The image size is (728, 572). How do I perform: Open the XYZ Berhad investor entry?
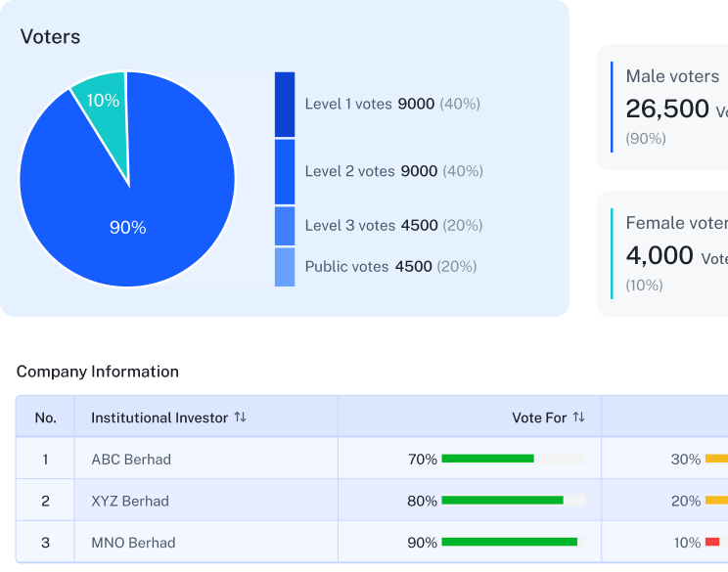(x=130, y=502)
